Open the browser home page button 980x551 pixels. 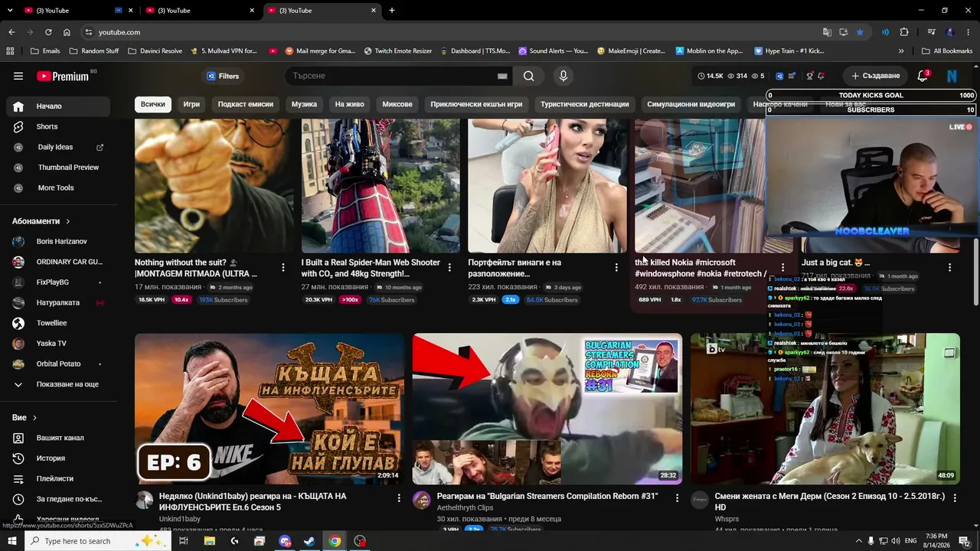(67, 32)
